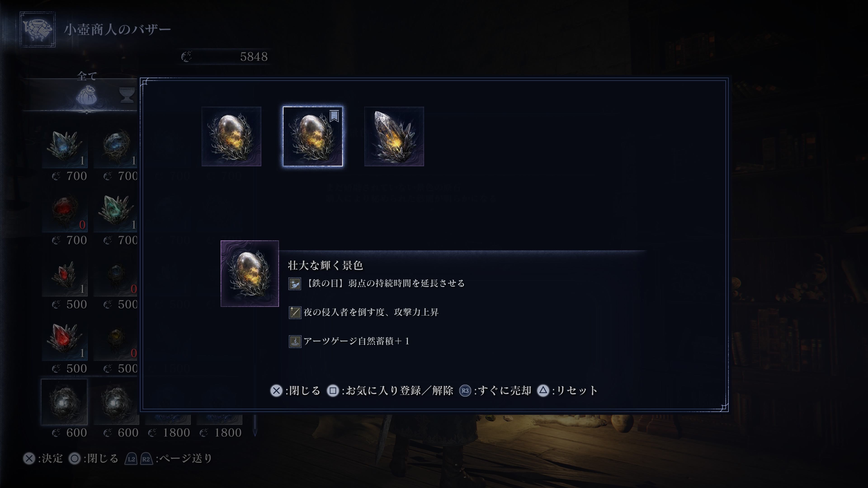The image size is (868, 488).
Task: Click the triangle reset icon
Action: [x=543, y=391]
